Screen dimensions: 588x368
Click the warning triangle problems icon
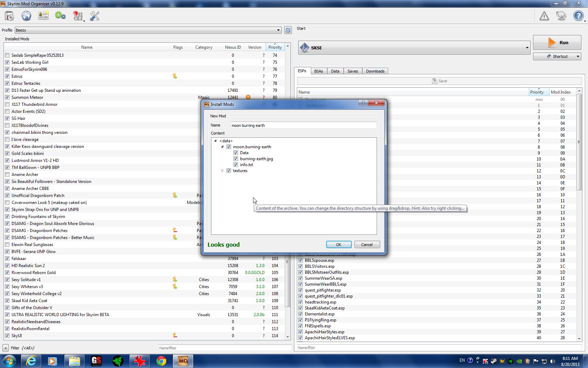[544, 16]
